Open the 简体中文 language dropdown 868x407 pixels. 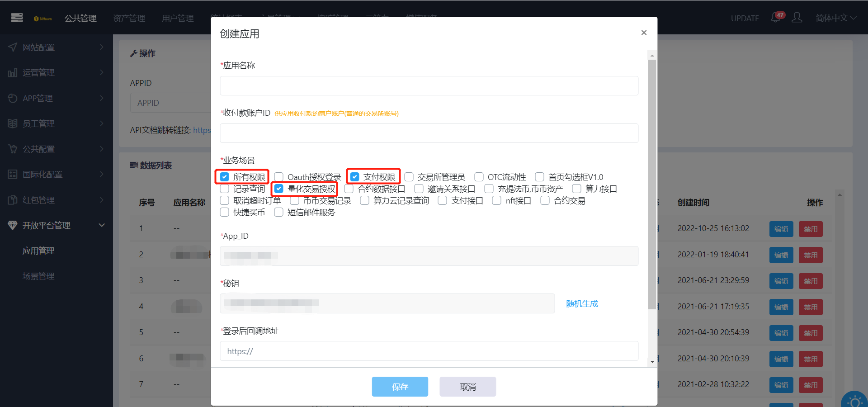(836, 18)
